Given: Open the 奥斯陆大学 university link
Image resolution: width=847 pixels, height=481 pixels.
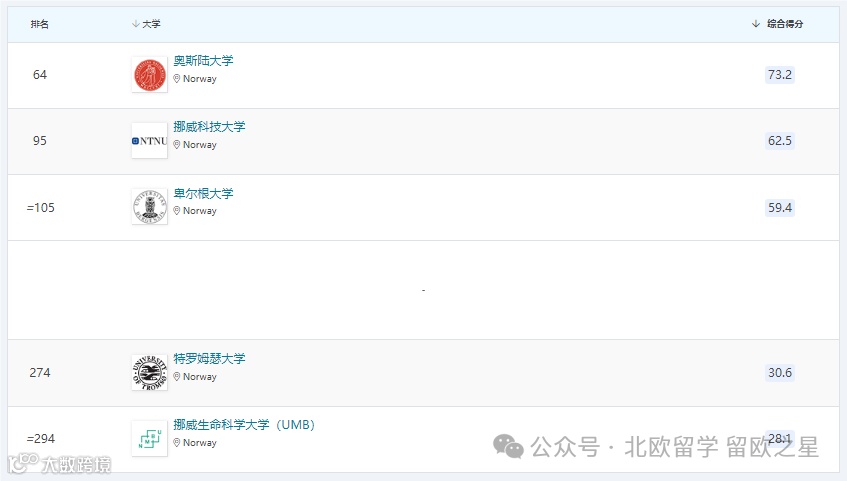Looking at the screenshot, I should pyautogui.click(x=203, y=61).
